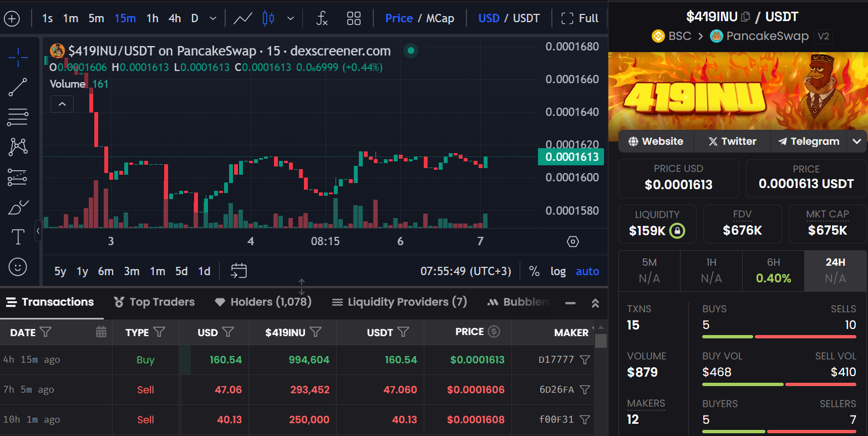The width and height of the screenshot is (868, 436).
Task: Switch chart to MCap mode
Action: coord(440,18)
